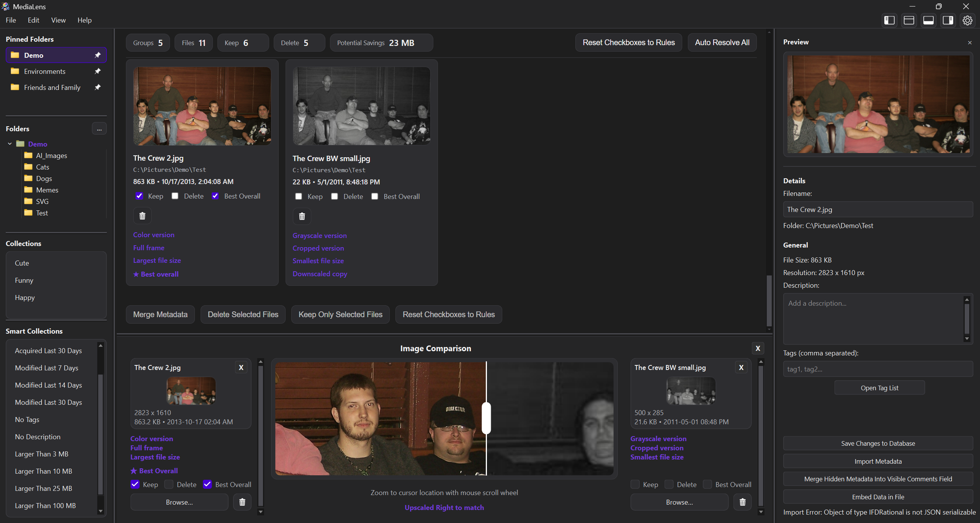
Task: Unpin the Environments folder pin icon
Action: tap(98, 71)
